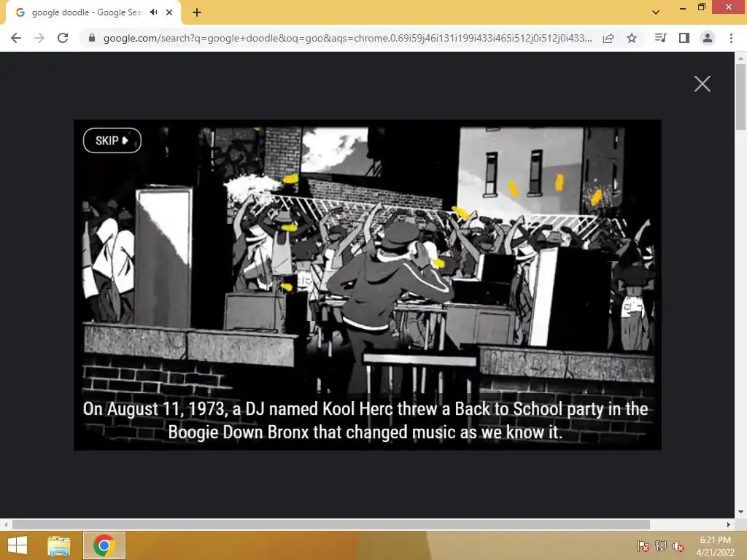Share this page using the share icon
Screen dimensions: 747x560
click(x=608, y=38)
